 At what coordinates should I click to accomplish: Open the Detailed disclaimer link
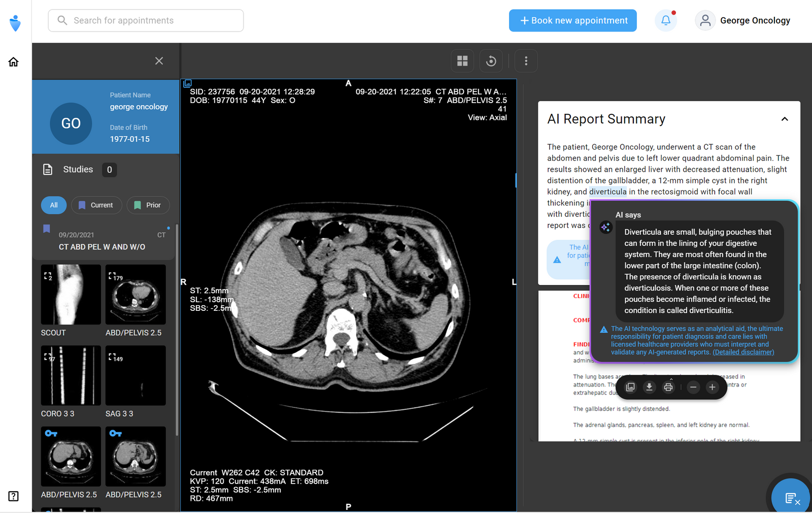[x=743, y=352]
